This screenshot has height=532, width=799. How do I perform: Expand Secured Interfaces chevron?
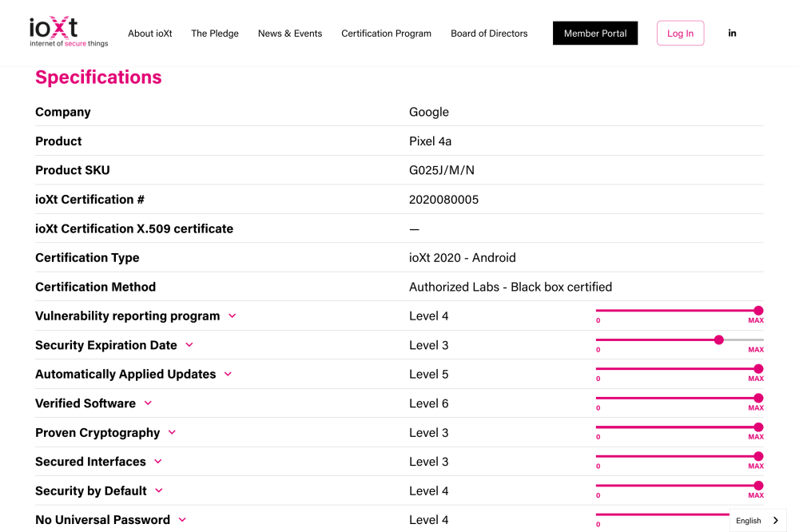[158, 462]
